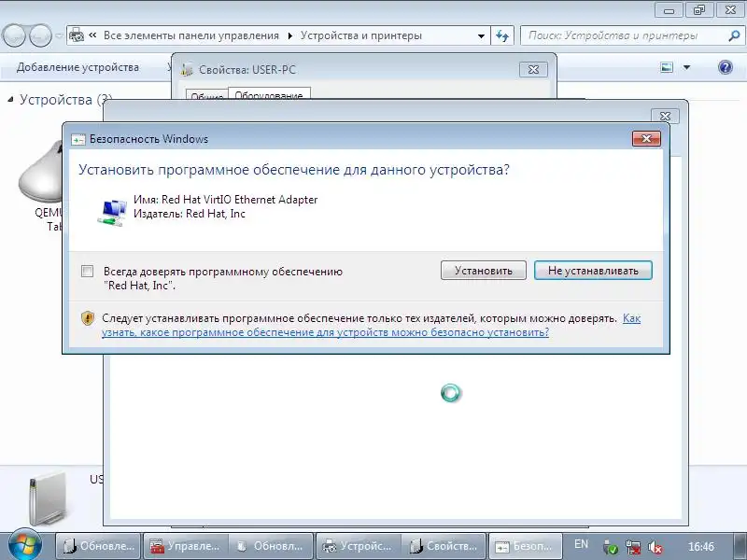Viewport: 747px width, 560px height.
Task: Close the Безопасность Windows dialog
Action: point(646,138)
